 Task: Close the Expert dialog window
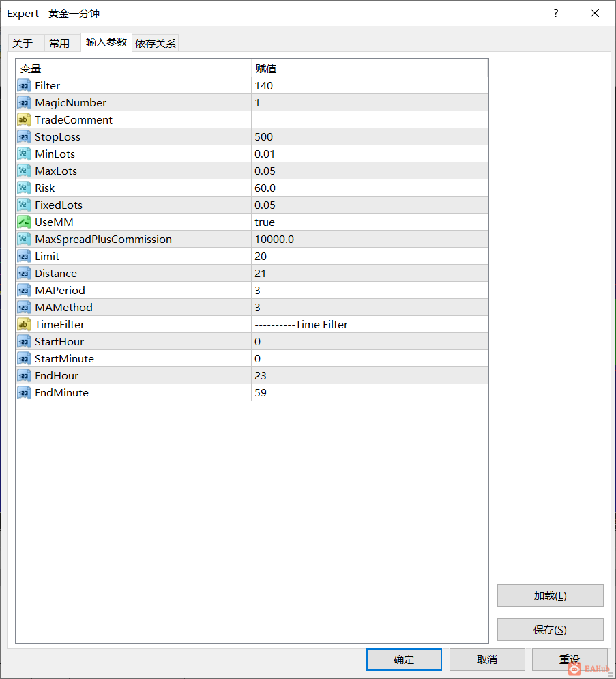(x=595, y=13)
